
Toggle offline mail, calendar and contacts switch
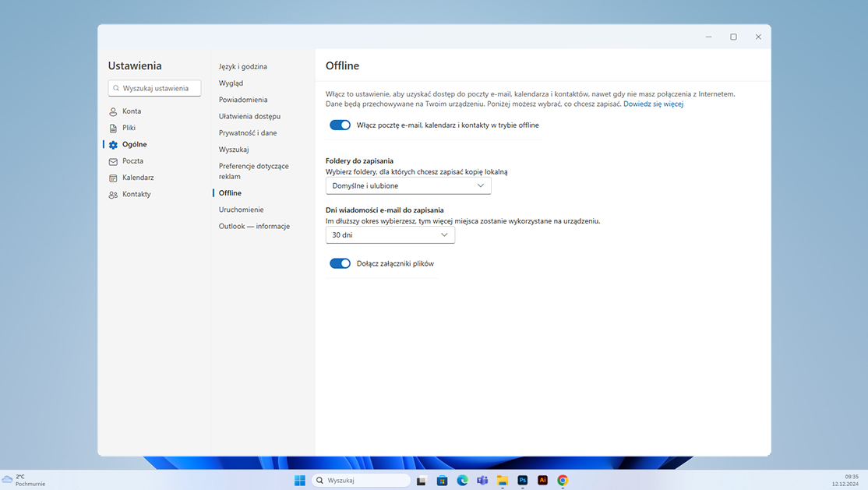340,125
